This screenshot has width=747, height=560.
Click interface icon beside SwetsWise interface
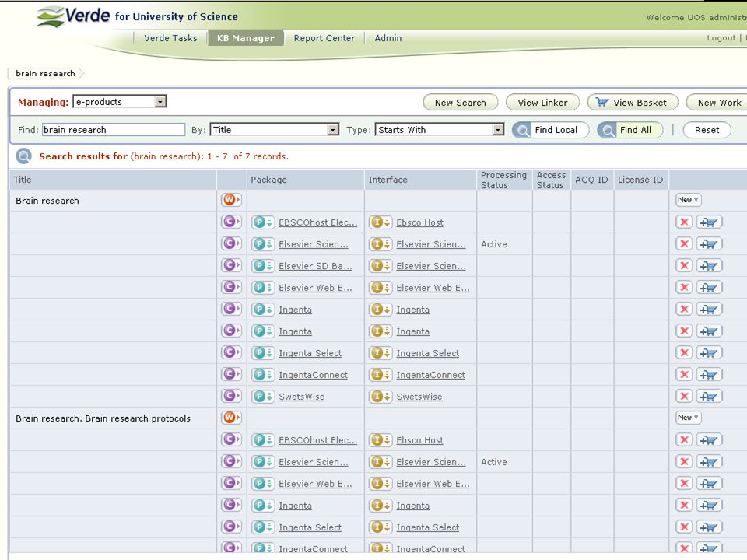coord(381,396)
